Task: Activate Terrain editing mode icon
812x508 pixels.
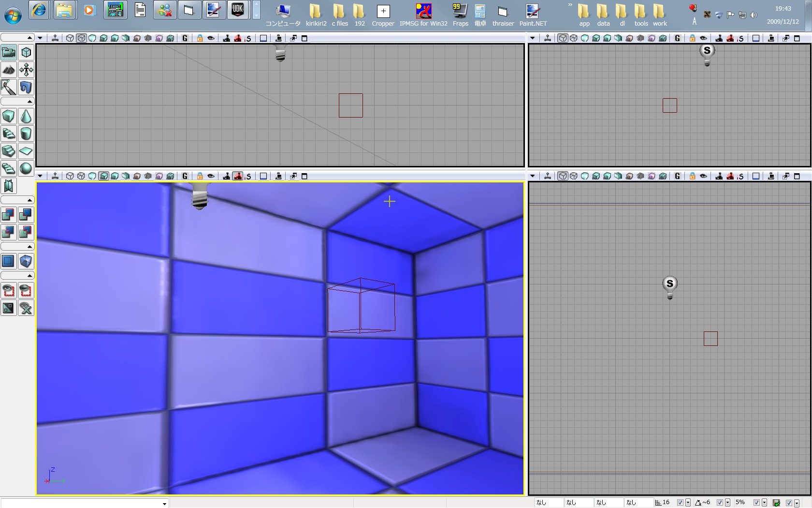Action: click(9, 70)
